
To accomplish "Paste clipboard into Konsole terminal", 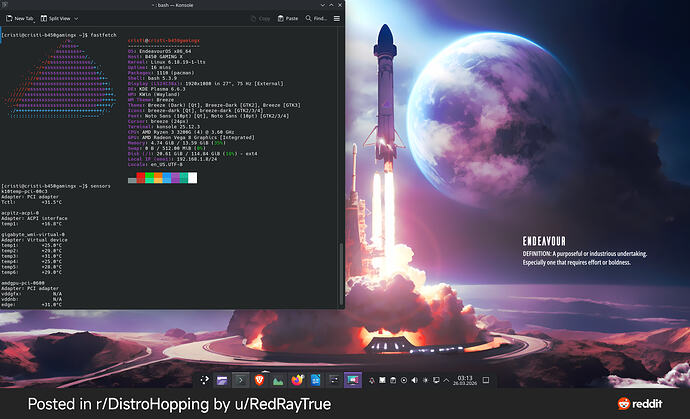I will click(x=288, y=18).
